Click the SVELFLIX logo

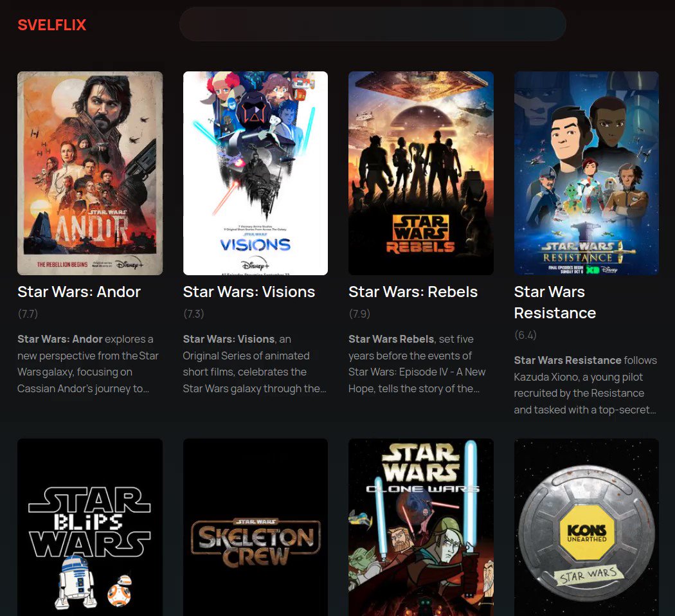click(52, 25)
